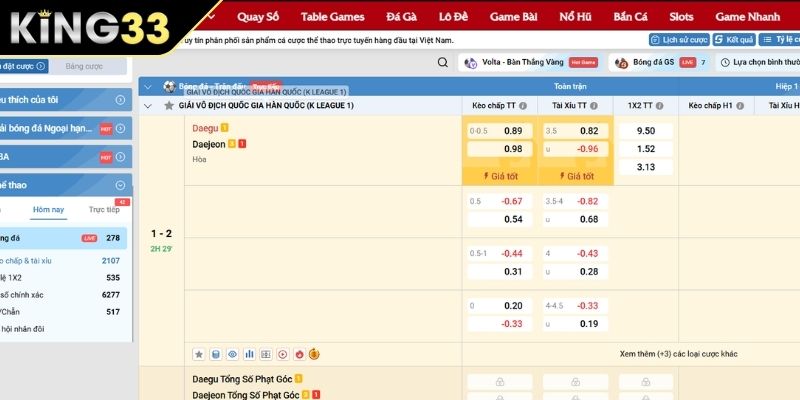Screen dimensions: 800x400
Task: Select Tỷ số chính xác row 6277
Action: pyautogui.click(x=61, y=295)
